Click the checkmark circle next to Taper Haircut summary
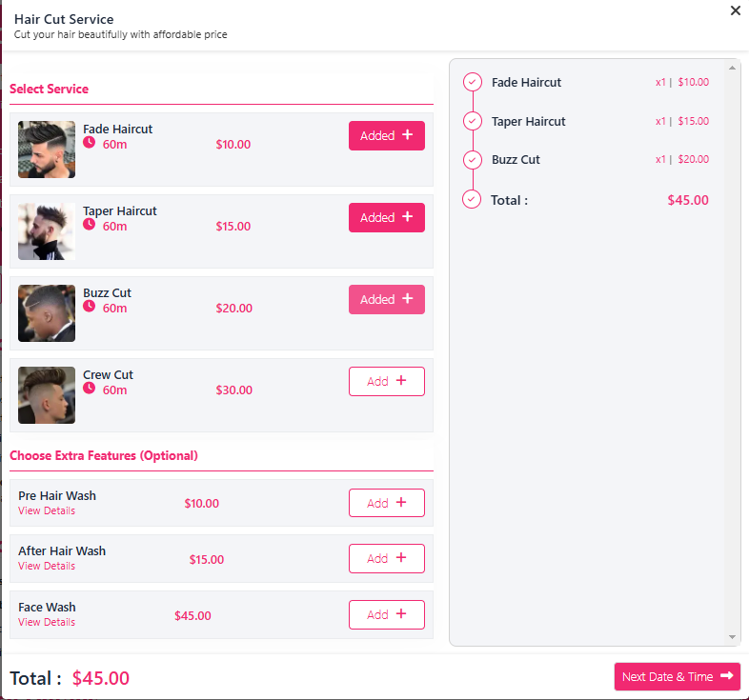Image resolution: width=749 pixels, height=700 pixels. [472, 121]
